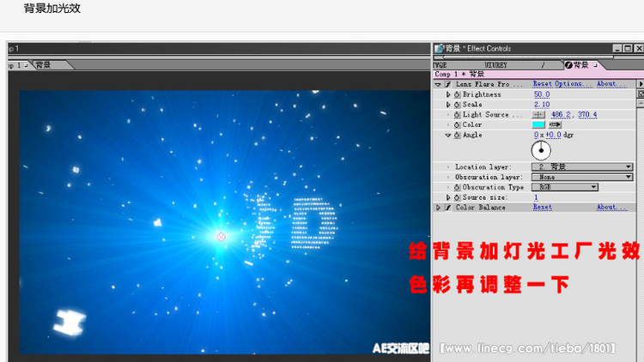
Task: Click About for Lens Flare Pro
Action: click(x=611, y=84)
